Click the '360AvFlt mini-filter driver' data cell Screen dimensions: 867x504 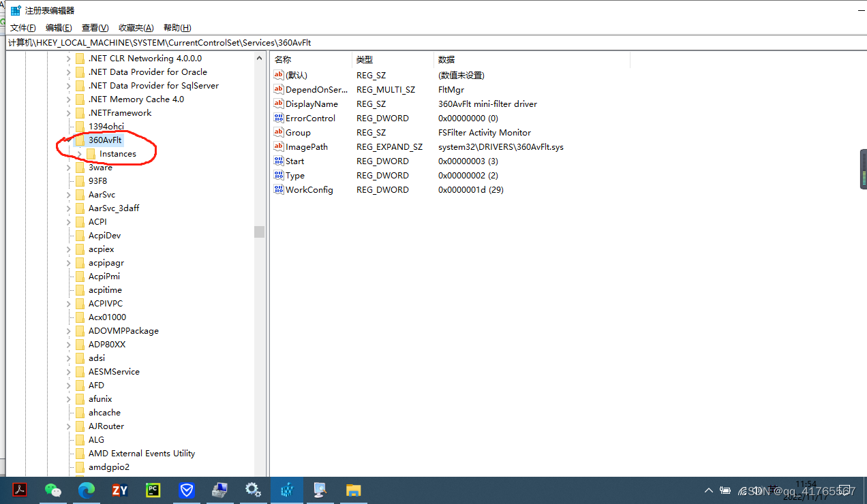[x=487, y=104]
